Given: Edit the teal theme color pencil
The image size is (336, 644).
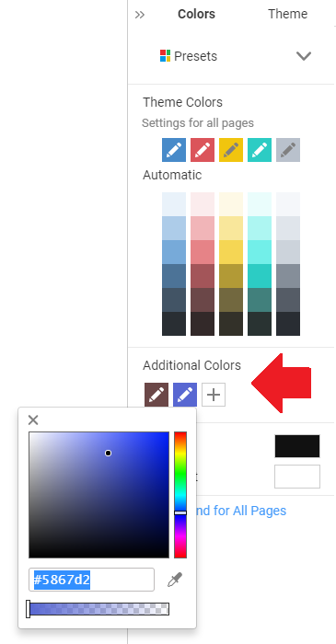Looking at the screenshot, I should (x=260, y=150).
